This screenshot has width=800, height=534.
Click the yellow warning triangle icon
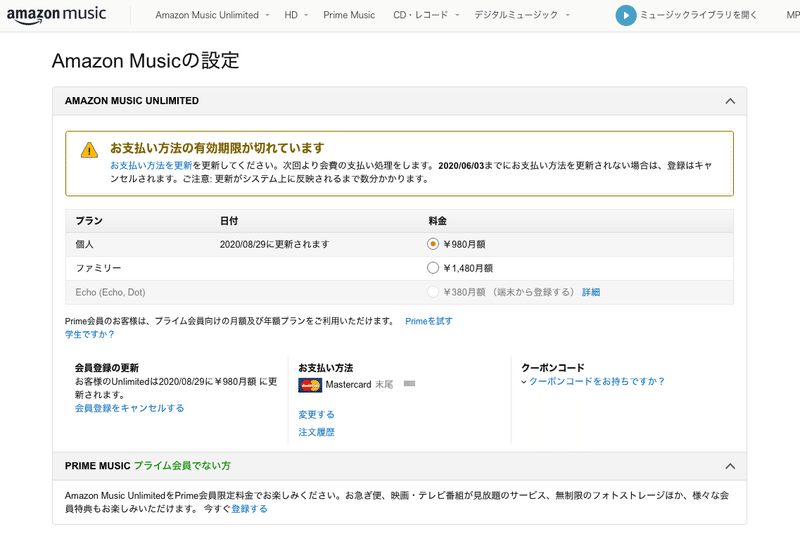click(89, 150)
